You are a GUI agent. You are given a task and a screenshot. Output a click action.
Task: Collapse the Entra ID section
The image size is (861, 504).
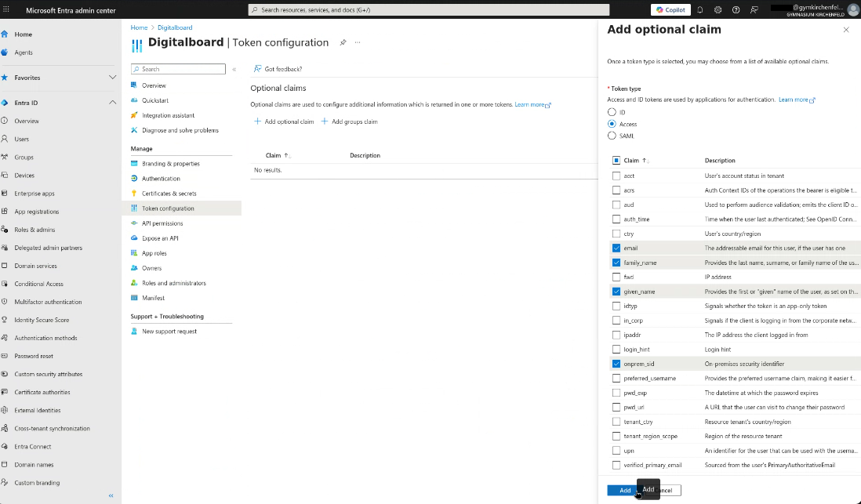112,101
